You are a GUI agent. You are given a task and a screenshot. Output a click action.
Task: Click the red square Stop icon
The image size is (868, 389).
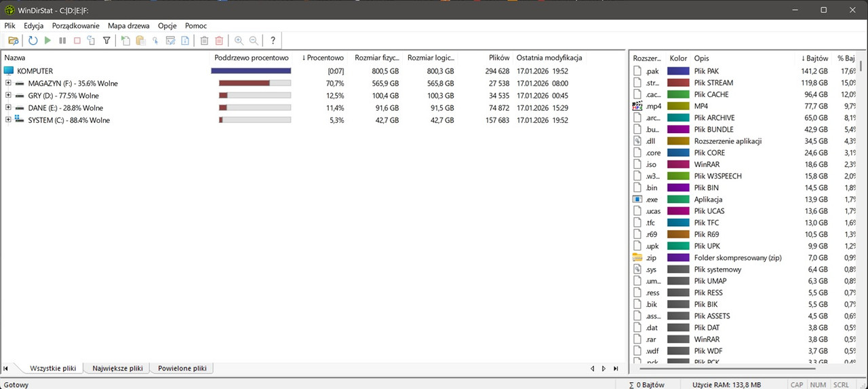click(77, 41)
